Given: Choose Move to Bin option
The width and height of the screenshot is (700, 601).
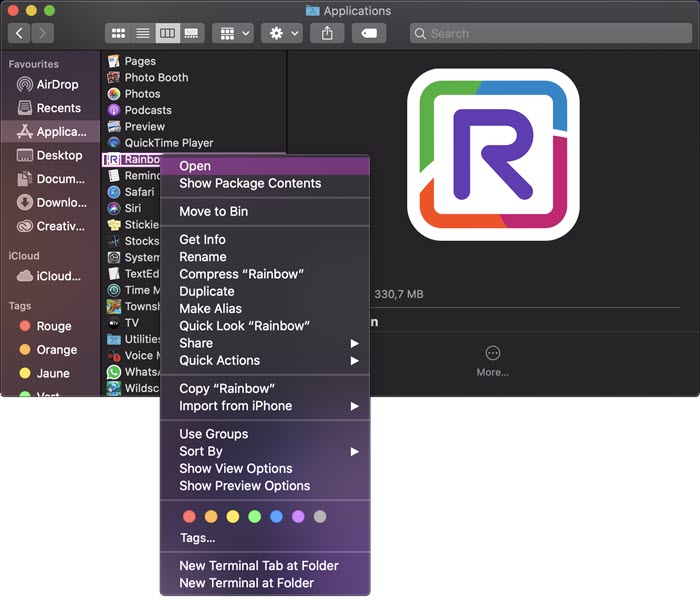Looking at the screenshot, I should [213, 211].
